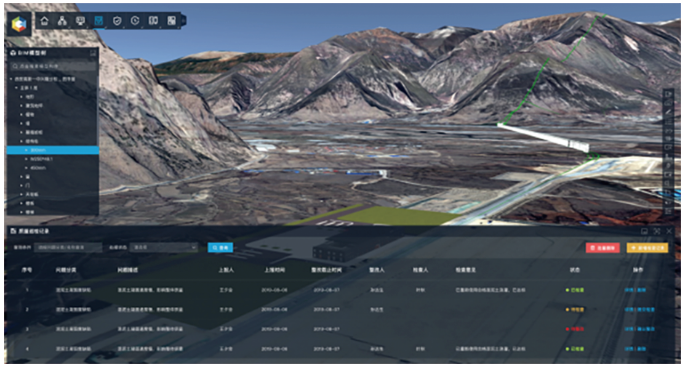Viewport: 687px width, 368px height.
Task: Click the 2019-08-27 deadline date in row 3
Action: (326, 329)
